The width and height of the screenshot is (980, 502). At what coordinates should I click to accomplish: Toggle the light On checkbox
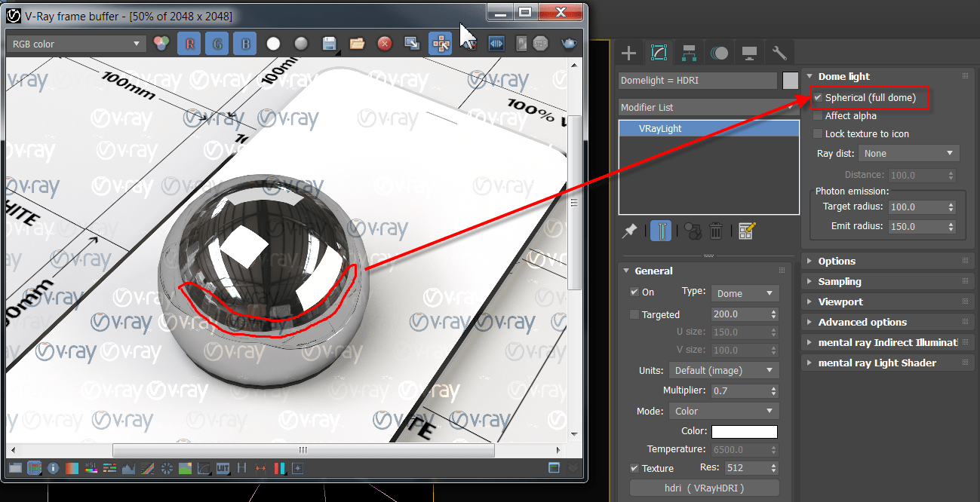pyautogui.click(x=634, y=292)
